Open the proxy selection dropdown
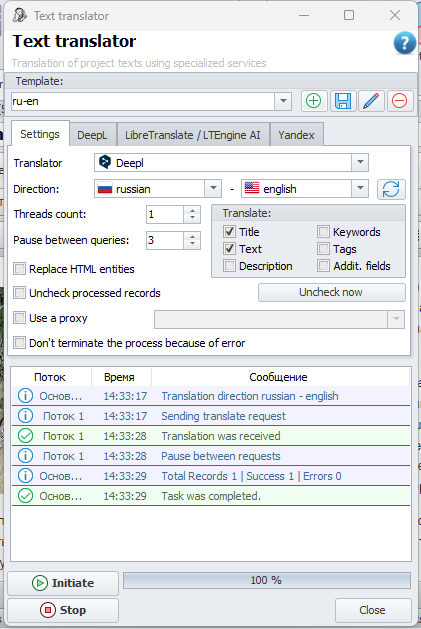This screenshot has width=421, height=629. [x=396, y=319]
